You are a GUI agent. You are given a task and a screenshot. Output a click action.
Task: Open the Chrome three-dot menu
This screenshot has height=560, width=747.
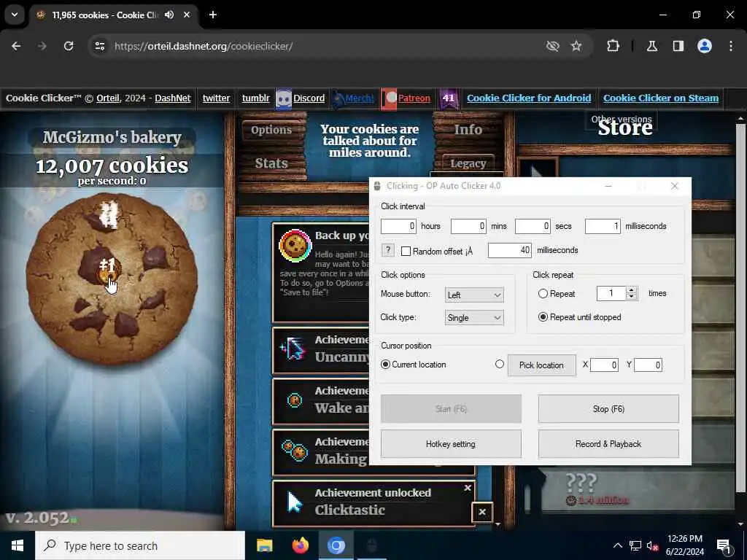click(731, 46)
